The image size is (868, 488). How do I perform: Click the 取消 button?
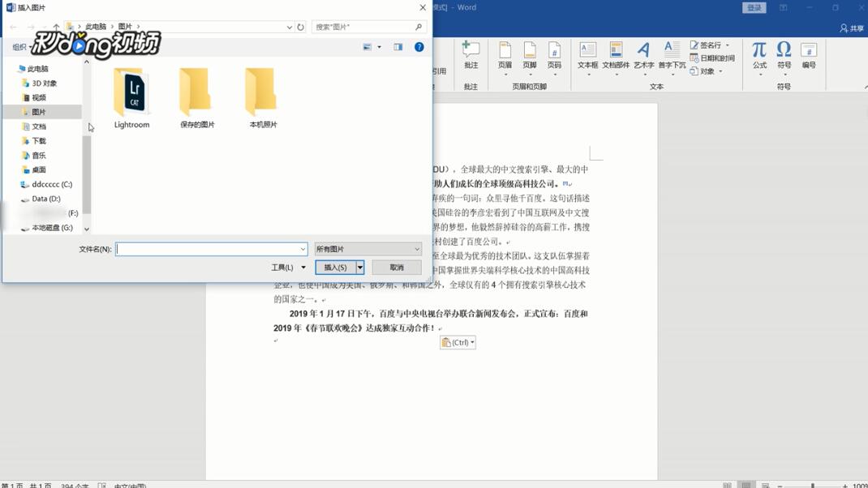pyautogui.click(x=397, y=268)
